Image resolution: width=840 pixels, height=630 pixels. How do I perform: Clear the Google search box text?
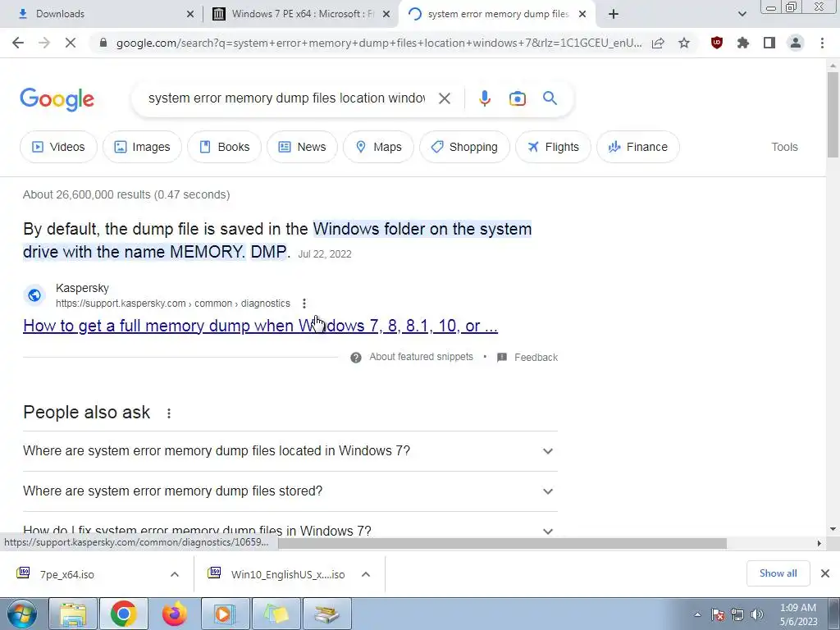coord(444,98)
